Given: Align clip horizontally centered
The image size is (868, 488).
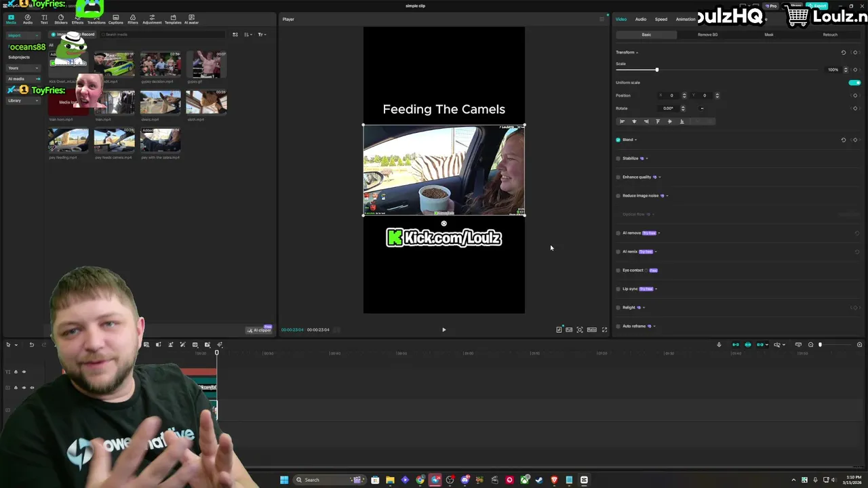Looking at the screenshot, I should pyautogui.click(x=634, y=121).
